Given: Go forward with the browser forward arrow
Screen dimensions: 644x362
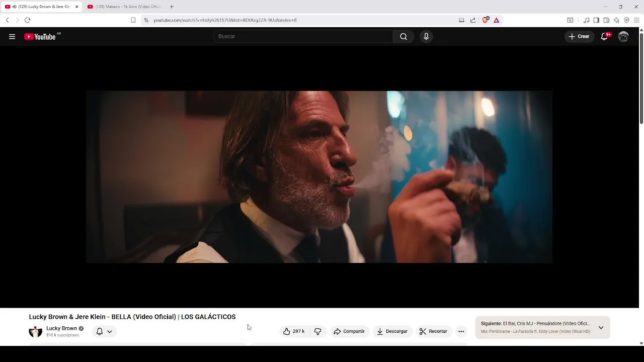Looking at the screenshot, I should click(x=17, y=20).
